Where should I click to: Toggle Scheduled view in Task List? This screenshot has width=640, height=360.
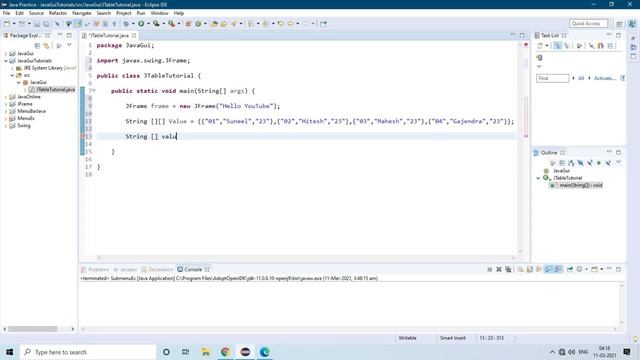point(567,46)
